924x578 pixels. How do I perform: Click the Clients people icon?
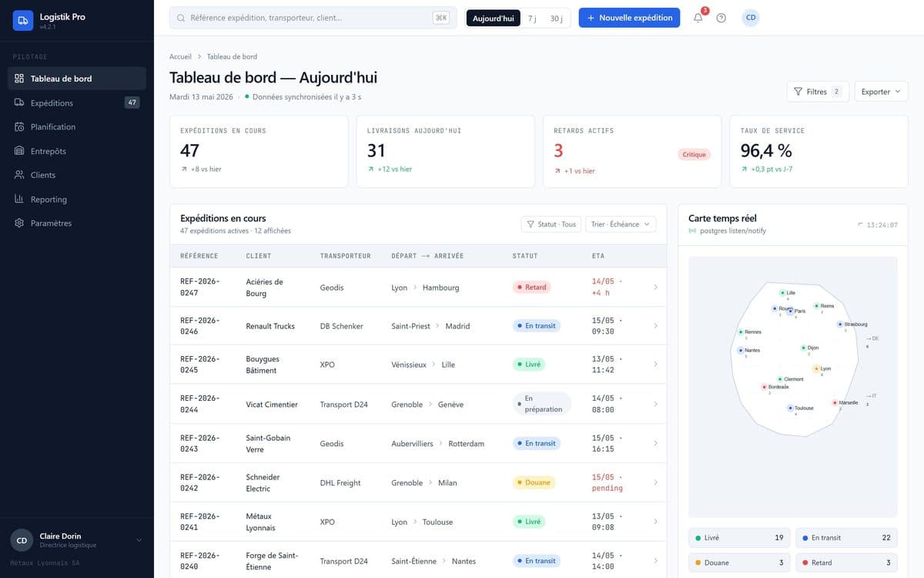(19, 175)
